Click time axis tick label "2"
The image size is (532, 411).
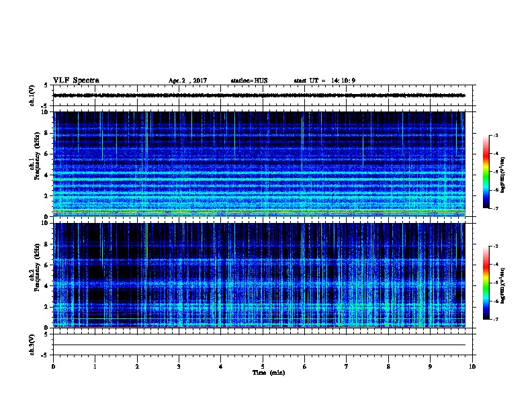coord(137,367)
